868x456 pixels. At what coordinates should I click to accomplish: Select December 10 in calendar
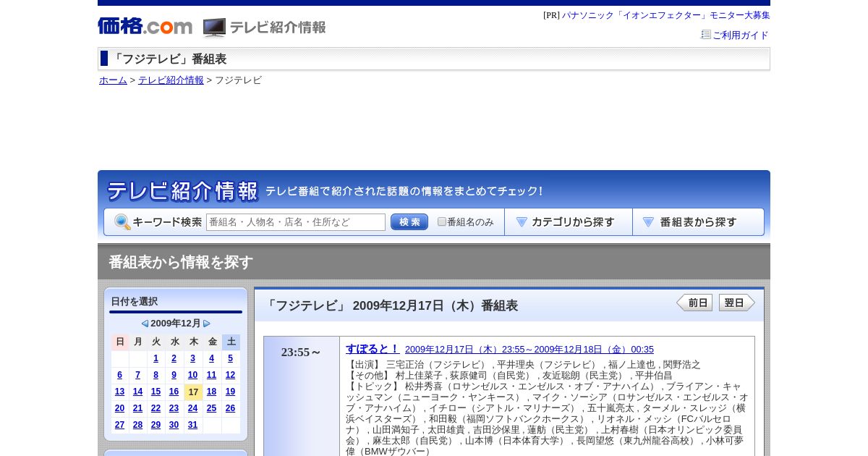(x=192, y=375)
